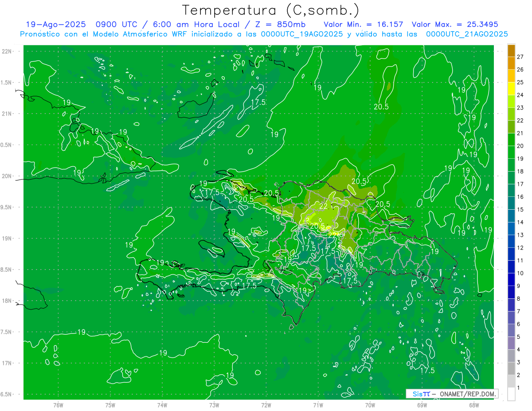Click the "10" label on the color scale
Screen dimensions: 532x411
[x=520, y=273]
